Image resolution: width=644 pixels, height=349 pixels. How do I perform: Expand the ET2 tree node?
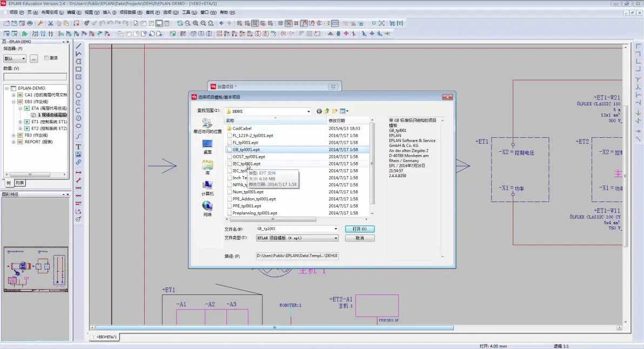click(x=20, y=129)
